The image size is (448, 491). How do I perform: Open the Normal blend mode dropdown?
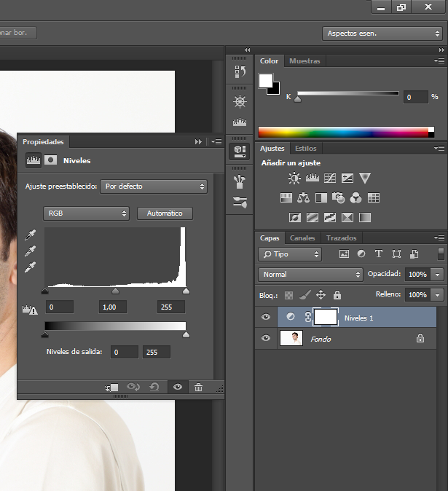(310, 275)
